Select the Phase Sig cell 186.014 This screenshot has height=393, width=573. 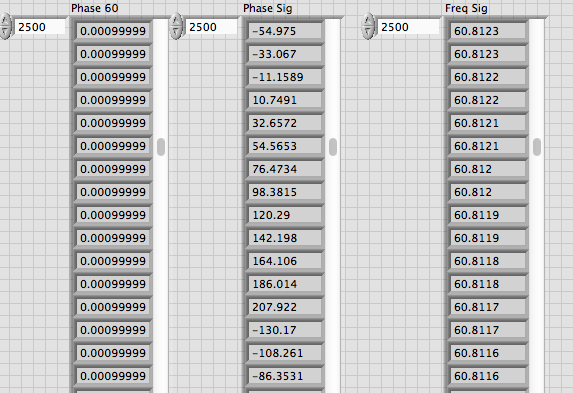[x=285, y=284]
